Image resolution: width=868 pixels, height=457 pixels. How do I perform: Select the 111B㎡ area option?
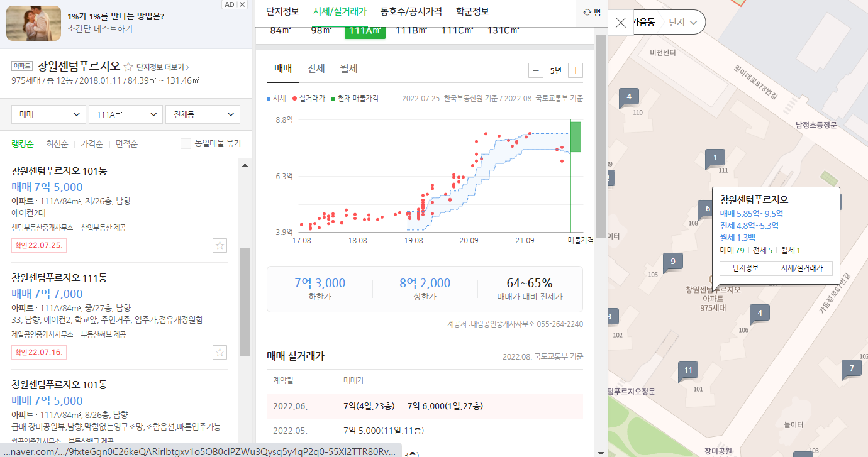pos(411,31)
